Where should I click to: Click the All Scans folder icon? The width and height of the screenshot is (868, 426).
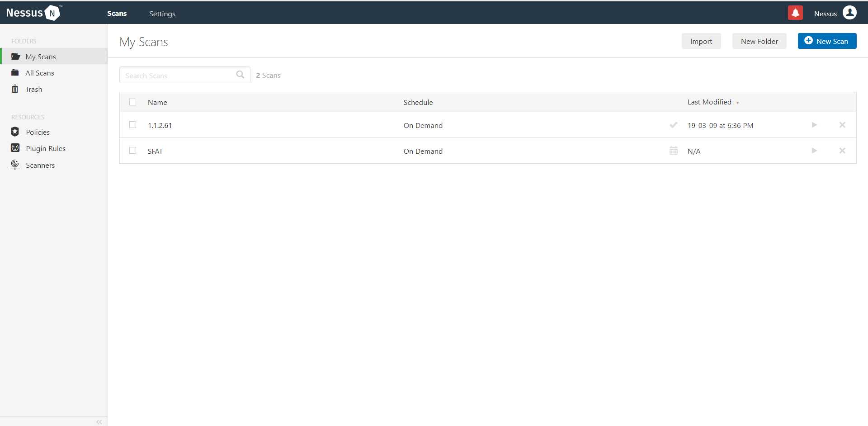point(15,73)
